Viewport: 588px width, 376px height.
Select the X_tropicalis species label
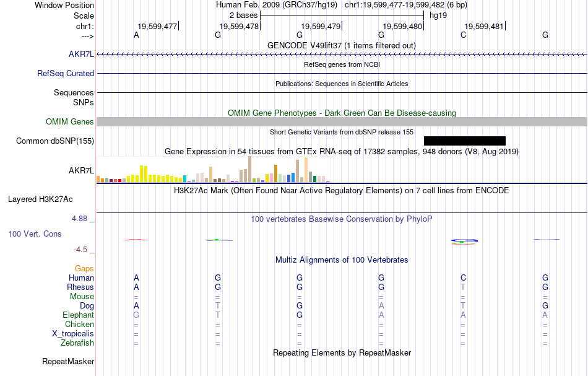click(x=73, y=334)
